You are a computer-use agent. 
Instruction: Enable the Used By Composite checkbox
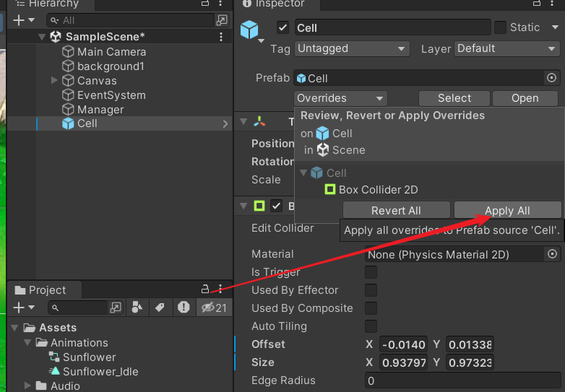point(371,308)
